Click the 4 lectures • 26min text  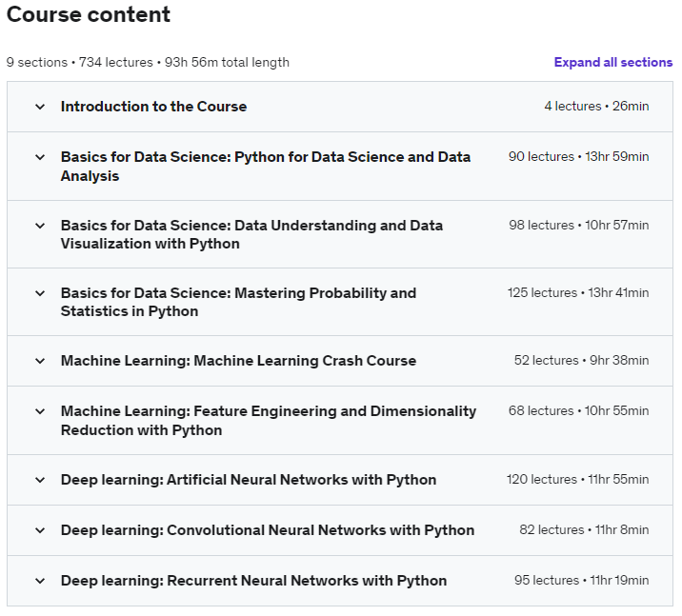coord(596,107)
